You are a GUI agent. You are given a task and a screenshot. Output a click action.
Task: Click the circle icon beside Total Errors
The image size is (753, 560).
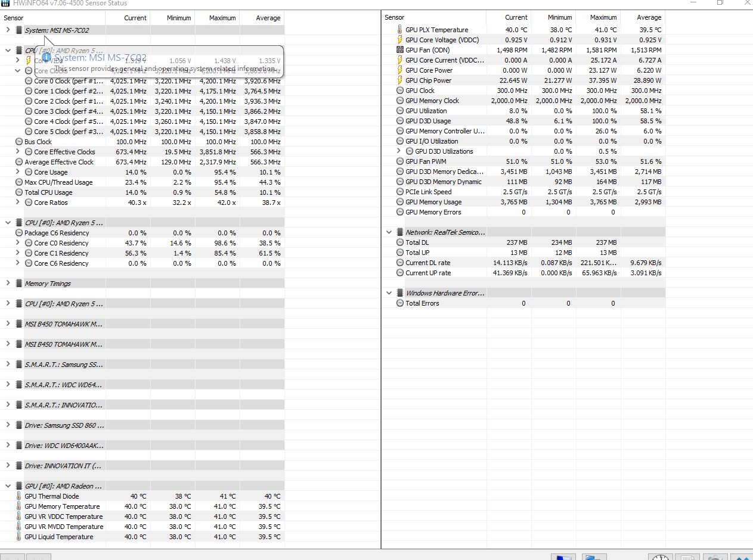point(400,303)
